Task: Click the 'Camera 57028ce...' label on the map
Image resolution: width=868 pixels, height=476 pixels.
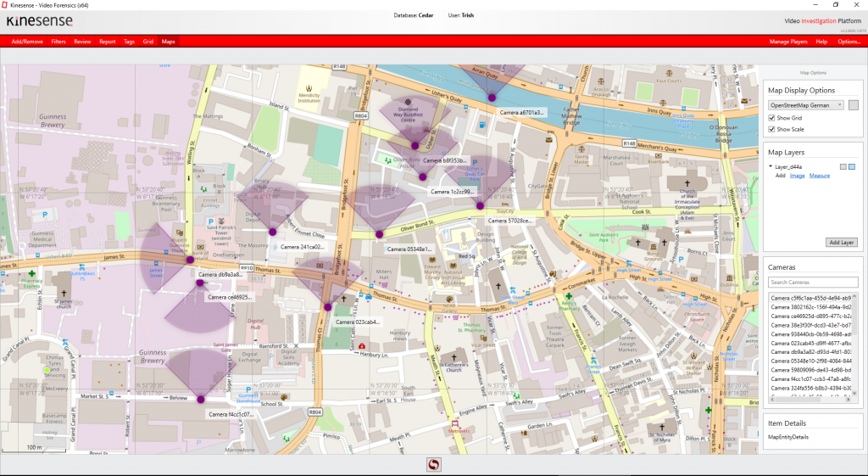Action: [509, 221]
